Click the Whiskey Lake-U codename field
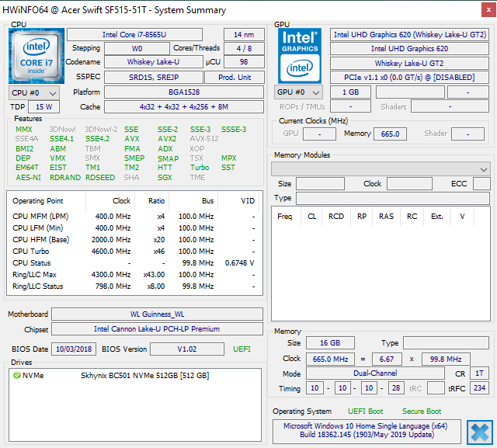This screenshot has width=497, height=448. (x=153, y=62)
